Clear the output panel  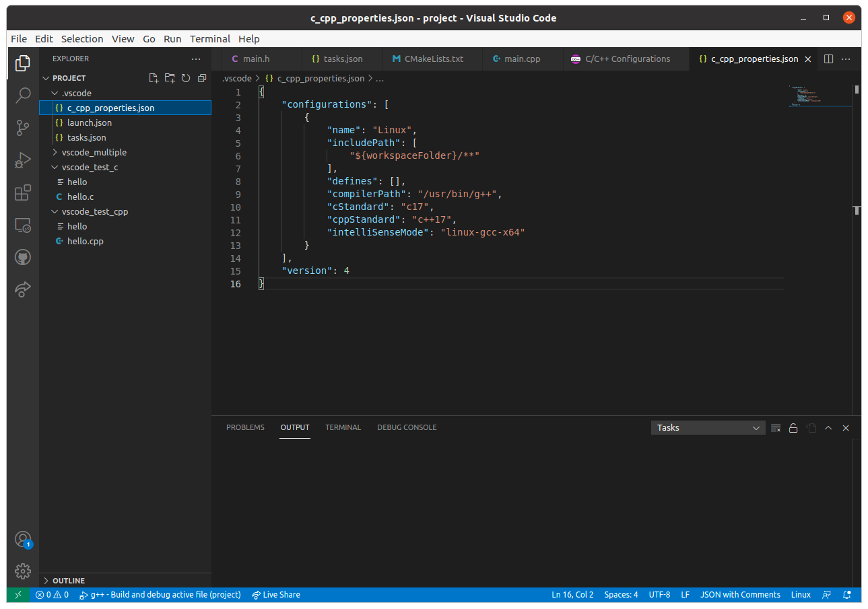(x=776, y=428)
